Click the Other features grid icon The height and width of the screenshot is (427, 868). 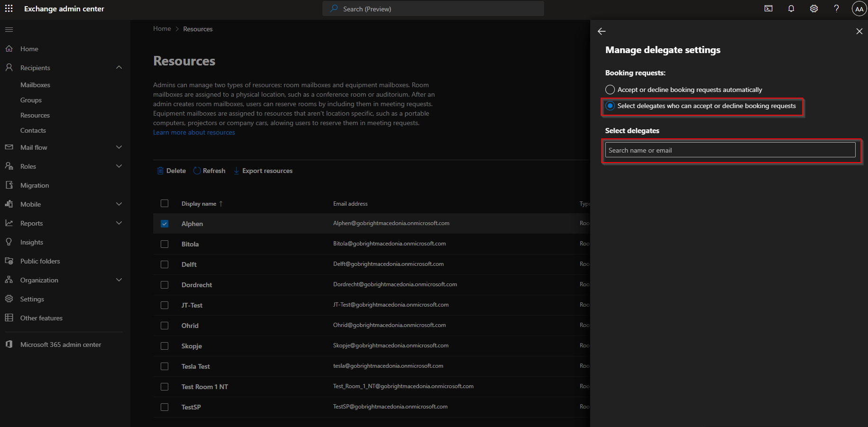click(x=9, y=318)
